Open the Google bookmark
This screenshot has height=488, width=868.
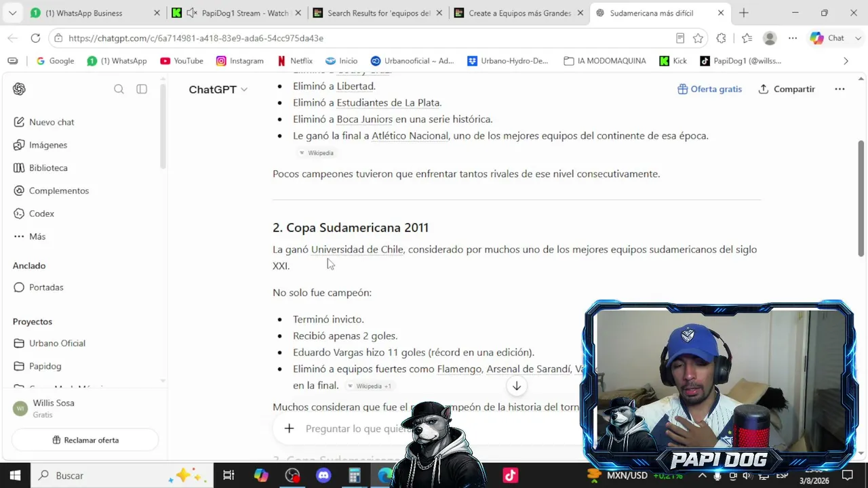[55, 61]
